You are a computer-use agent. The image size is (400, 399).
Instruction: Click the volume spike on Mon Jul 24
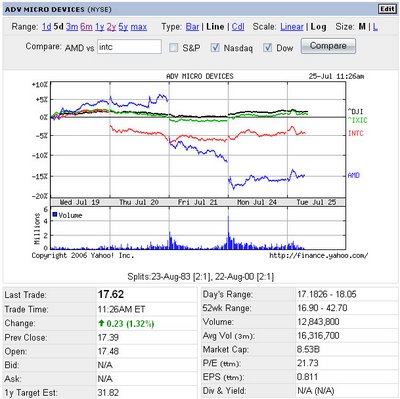(x=228, y=232)
